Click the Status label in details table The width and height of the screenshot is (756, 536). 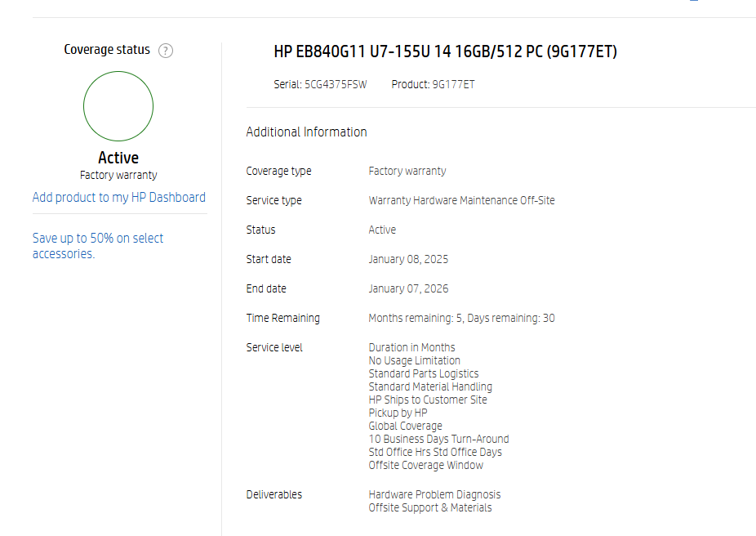[260, 230]
